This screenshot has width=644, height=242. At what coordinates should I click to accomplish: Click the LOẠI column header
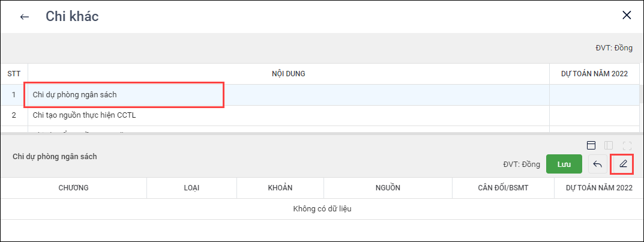191,188
